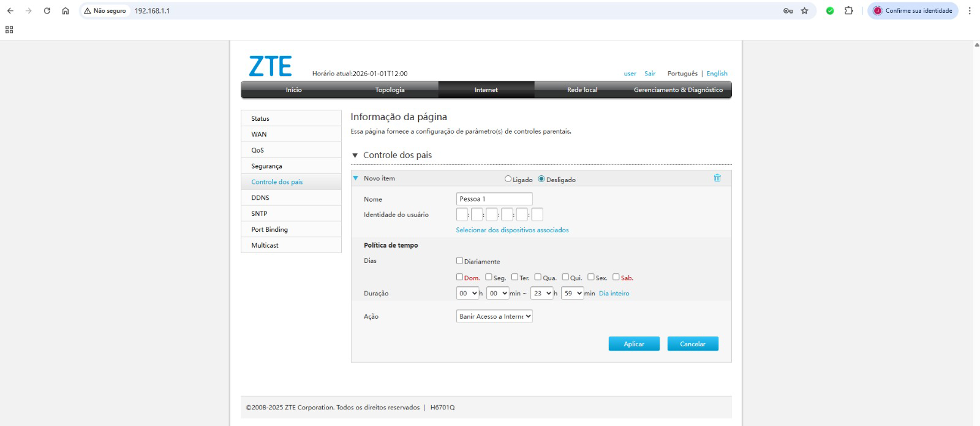Tick the Sex. day checkbox
This screenshot has height=426, width=980.
[590, 277]
